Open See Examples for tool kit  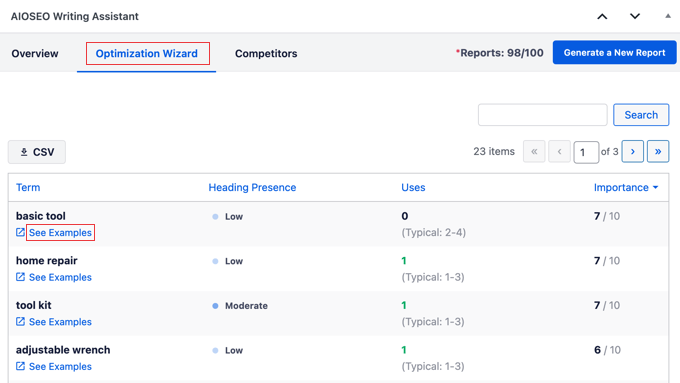click(60, 322)
